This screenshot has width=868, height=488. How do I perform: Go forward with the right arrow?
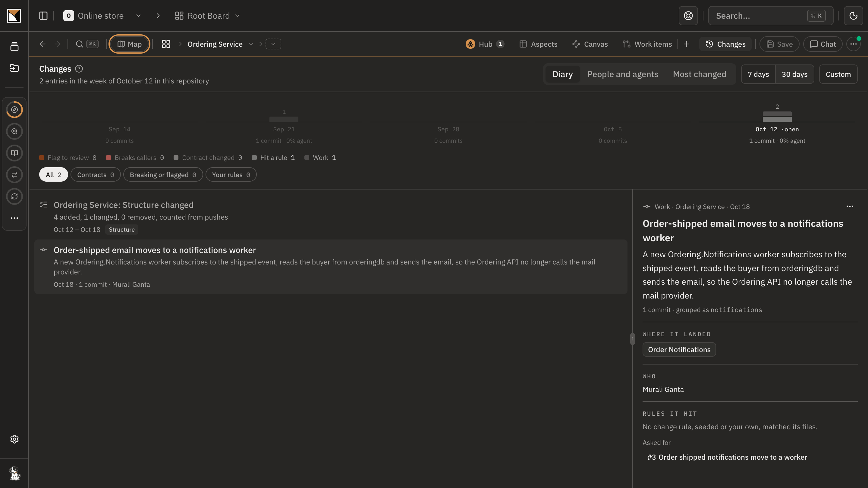point(57,44)
